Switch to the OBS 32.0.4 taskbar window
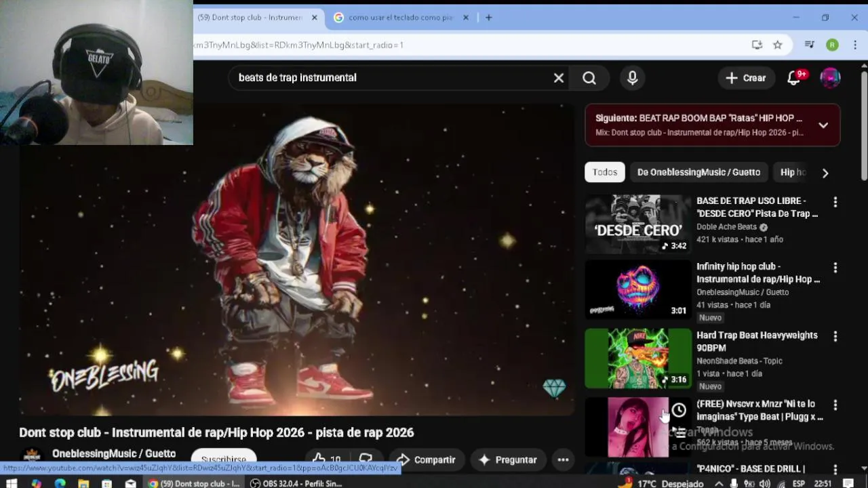This screenshot has height=488, width=868. [x=296, y=483]
